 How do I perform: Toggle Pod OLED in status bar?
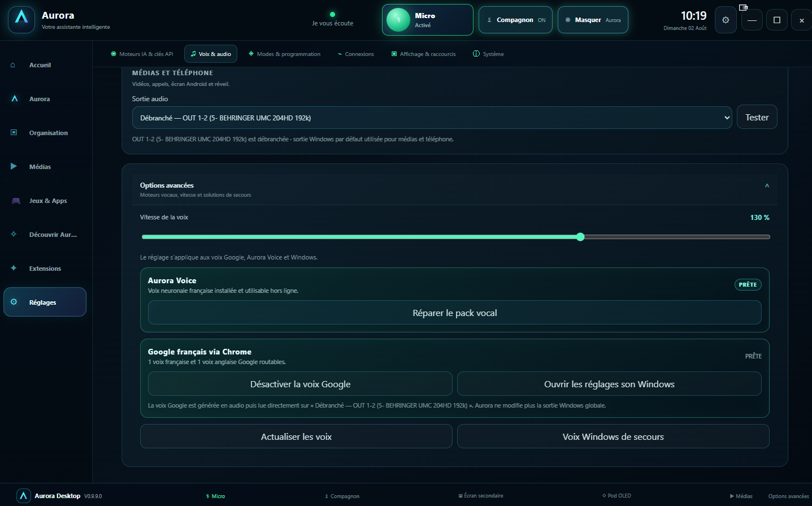pyautogui.click(x=616, y=496)
